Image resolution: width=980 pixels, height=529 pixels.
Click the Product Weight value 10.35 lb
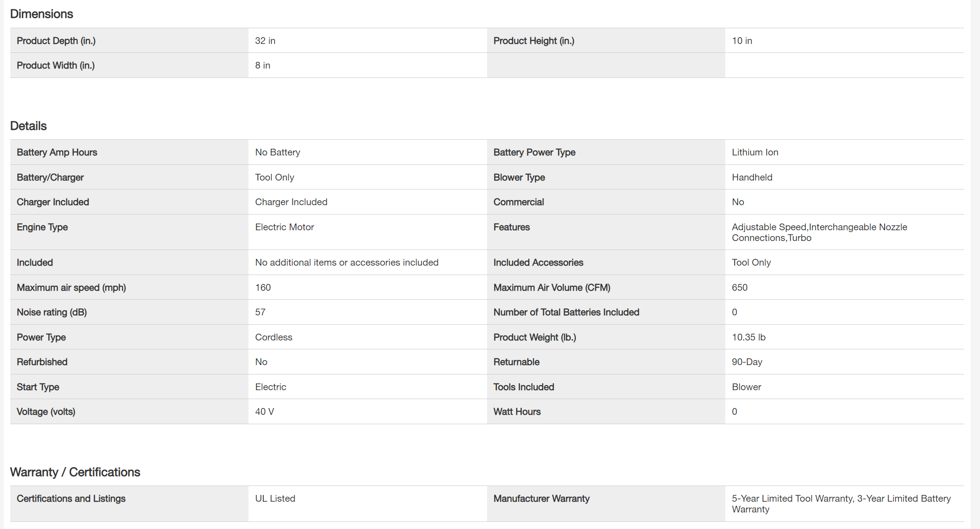click(749, 337)
